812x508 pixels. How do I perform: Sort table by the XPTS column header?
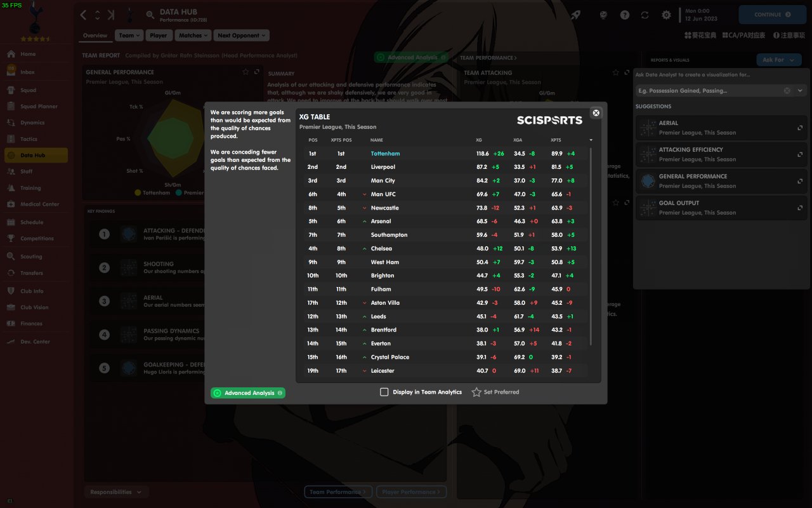(x=556, y=140)
